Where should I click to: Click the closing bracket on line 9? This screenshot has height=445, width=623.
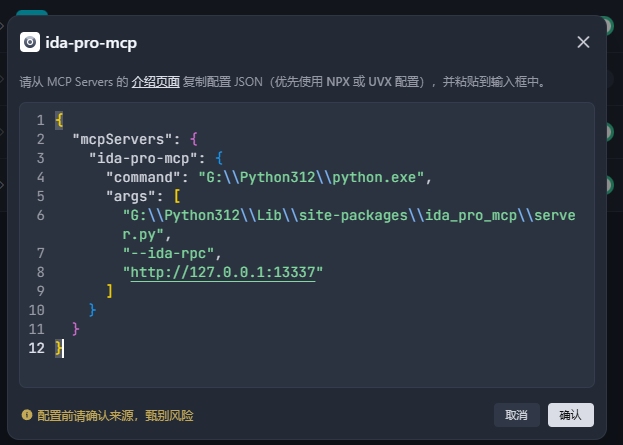110,291
